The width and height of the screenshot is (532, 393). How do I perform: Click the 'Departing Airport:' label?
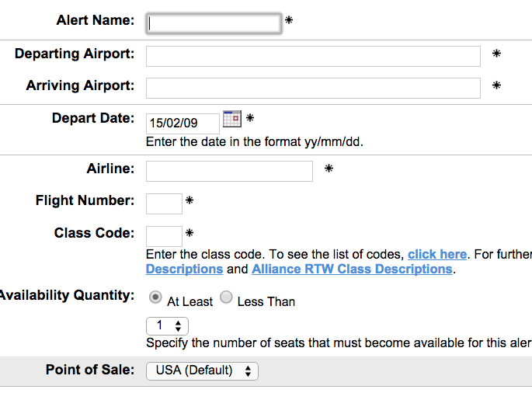point(75,54)
